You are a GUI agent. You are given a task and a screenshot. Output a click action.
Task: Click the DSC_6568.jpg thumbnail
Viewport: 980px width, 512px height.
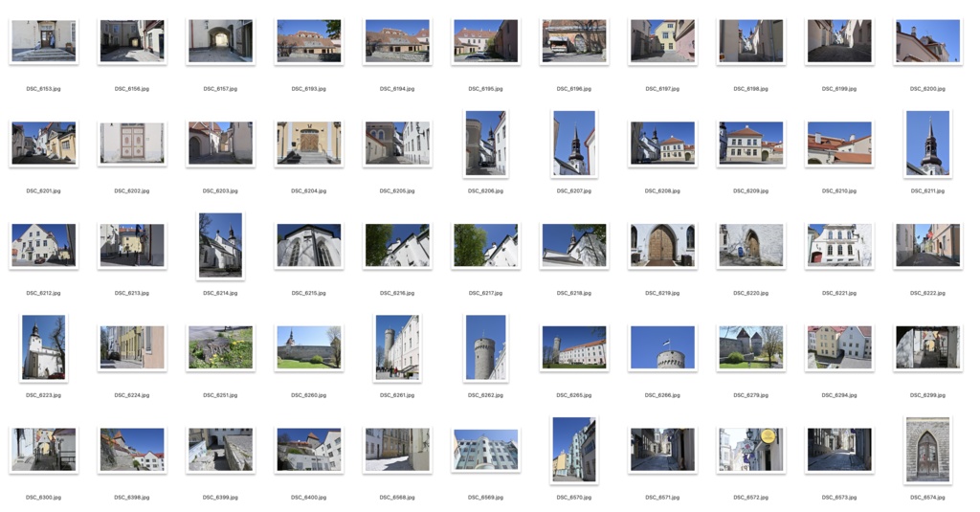397,450
